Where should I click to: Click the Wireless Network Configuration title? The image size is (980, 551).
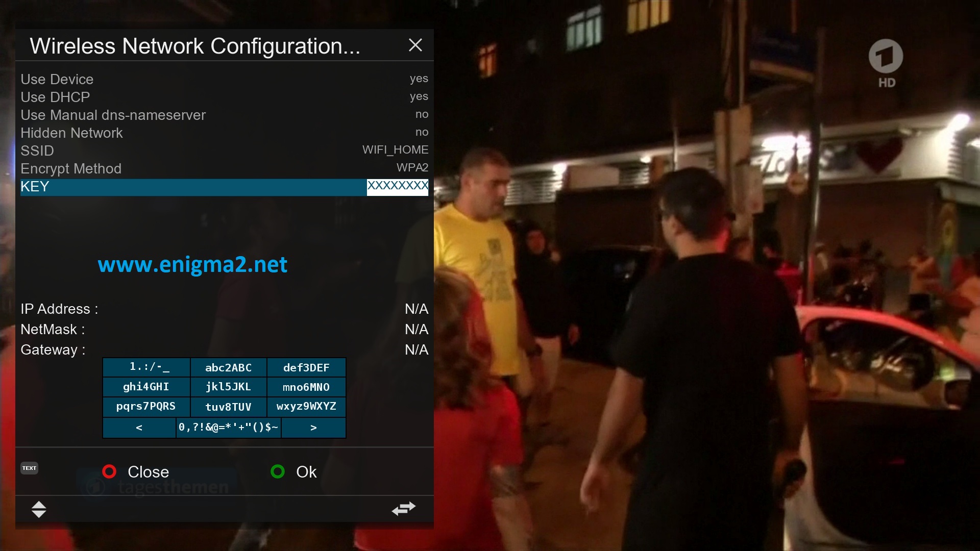click(195, 46)
